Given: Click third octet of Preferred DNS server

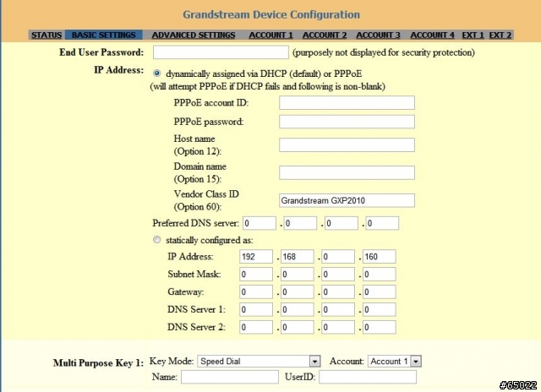Looking at the screenshot, I should tap(342, 223).
